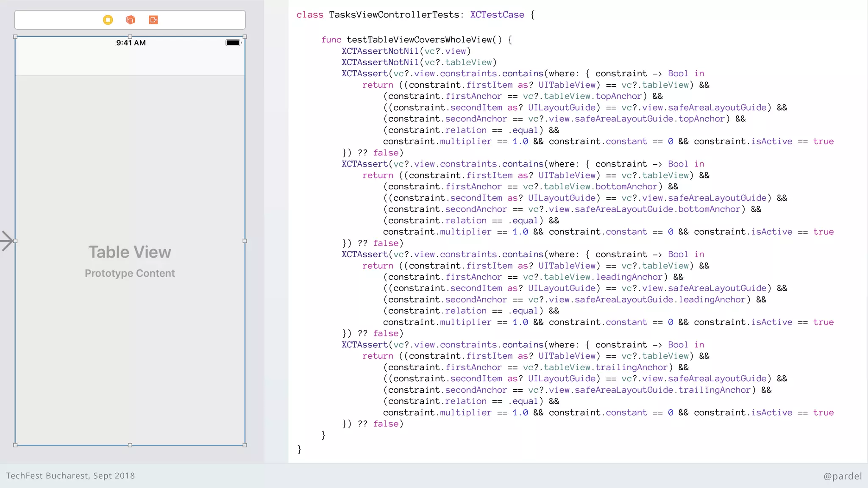Click 'safeAreaLayoutGuide.topAnchor' in the code
The height and width of the screenshot is (488, 868).
tap(650, 119)
